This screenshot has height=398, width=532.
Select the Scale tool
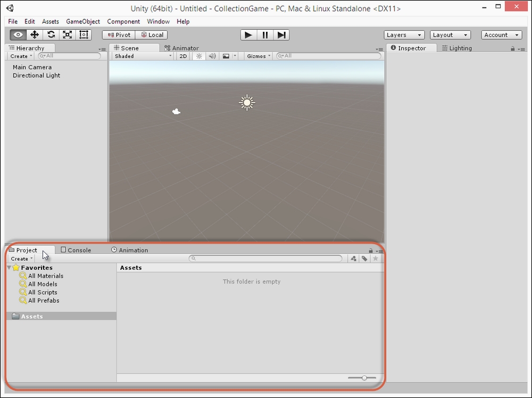pyautogui.click(x=67, y=34)
